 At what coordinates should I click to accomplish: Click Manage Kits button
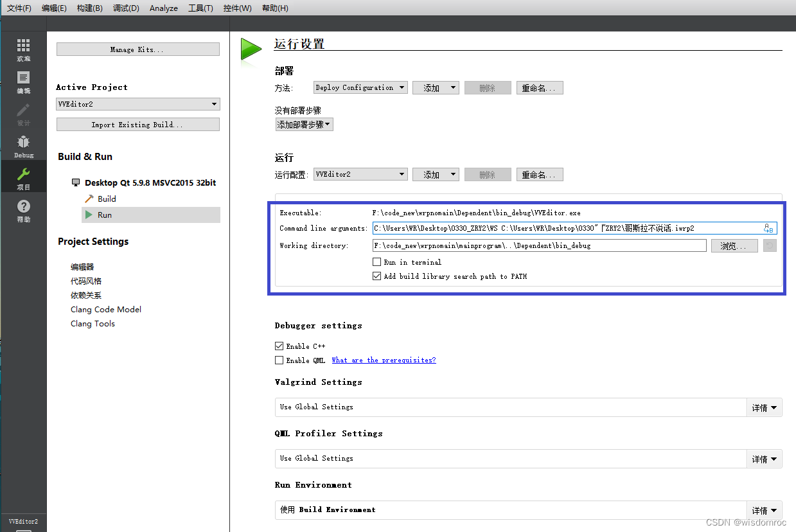[x=137, y=49]
